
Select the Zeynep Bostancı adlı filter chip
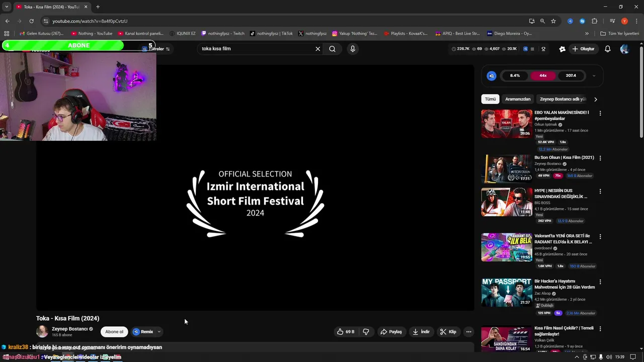pyautogui.click(x=563, y=99)
